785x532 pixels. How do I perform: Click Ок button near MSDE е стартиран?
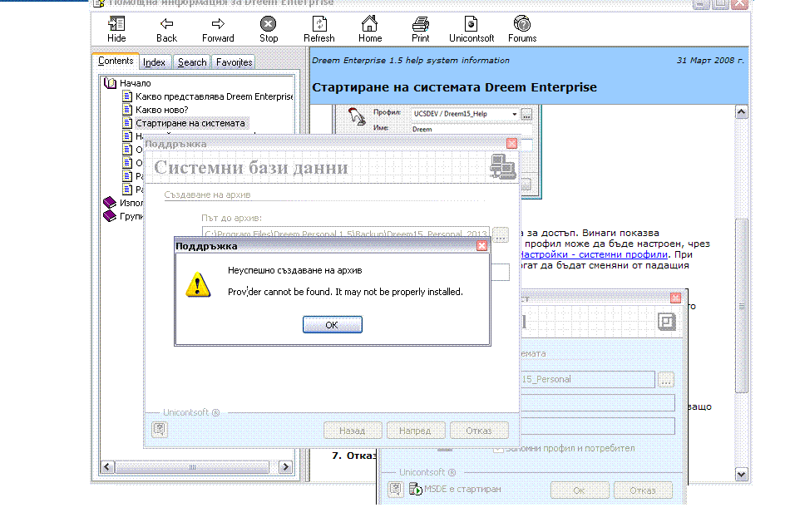tap(580, 490)
